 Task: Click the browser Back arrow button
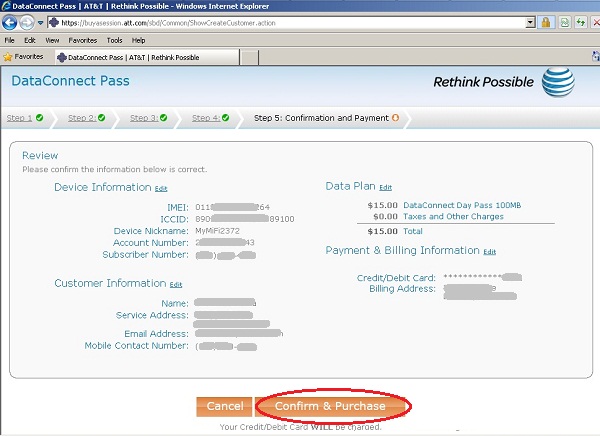pyautogui.click(x=10, y=23)
